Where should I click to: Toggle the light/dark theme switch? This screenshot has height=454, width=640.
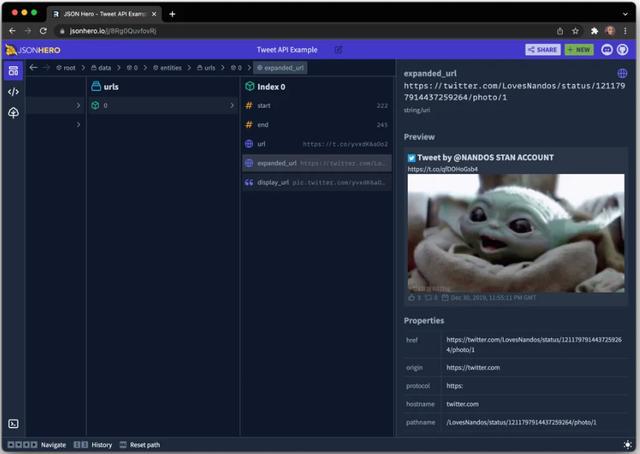(627, 444)
